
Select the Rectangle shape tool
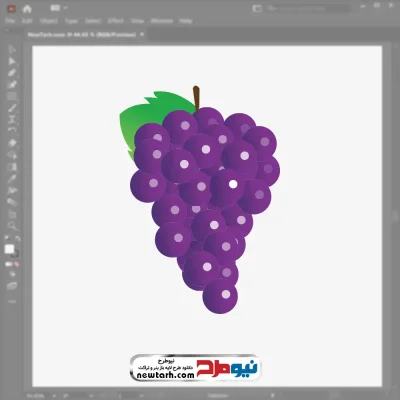(12, 96)
